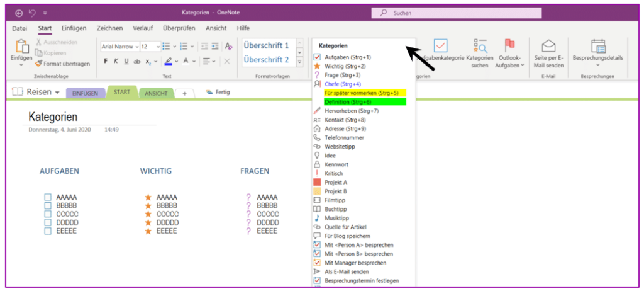Screen dimensions: 644x291
Task: Click the clear formatting icon
Action: 229,47
